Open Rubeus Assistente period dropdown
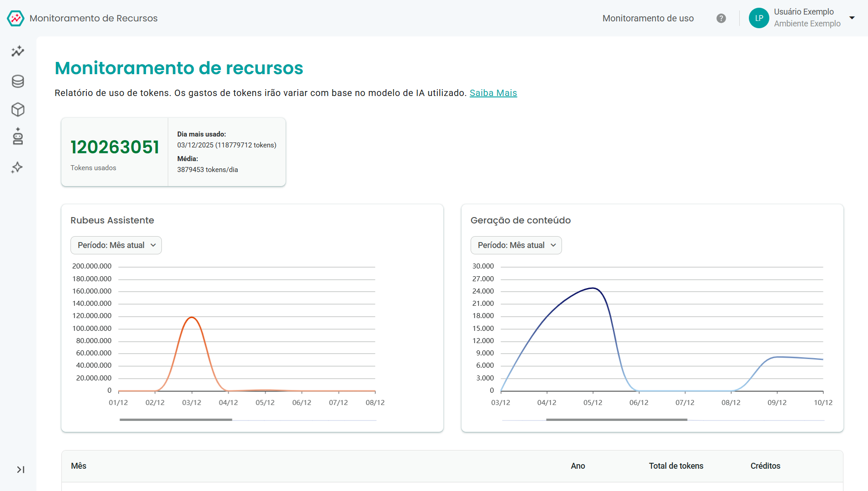Screen dimensions: 868x491 [116, 245]
